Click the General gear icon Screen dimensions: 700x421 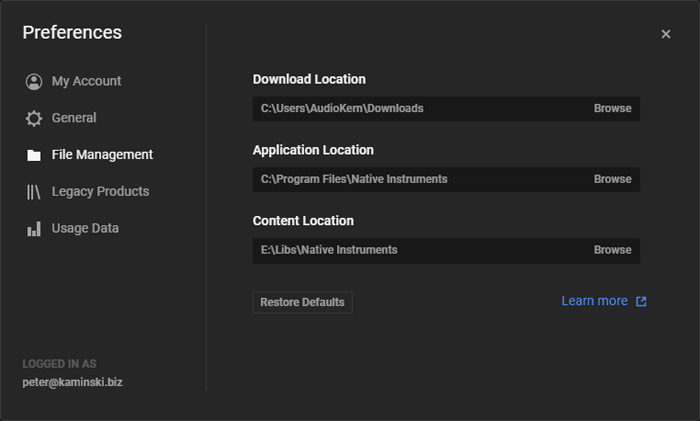point(34,118)
